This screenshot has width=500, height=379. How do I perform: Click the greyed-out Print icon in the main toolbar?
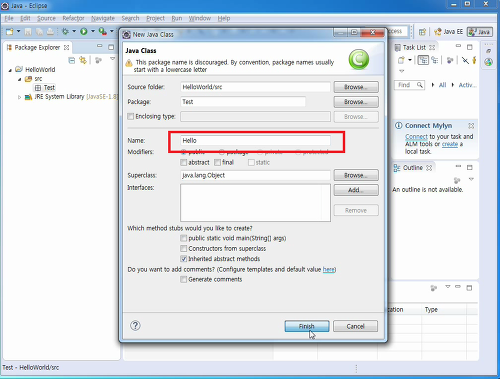50,32
